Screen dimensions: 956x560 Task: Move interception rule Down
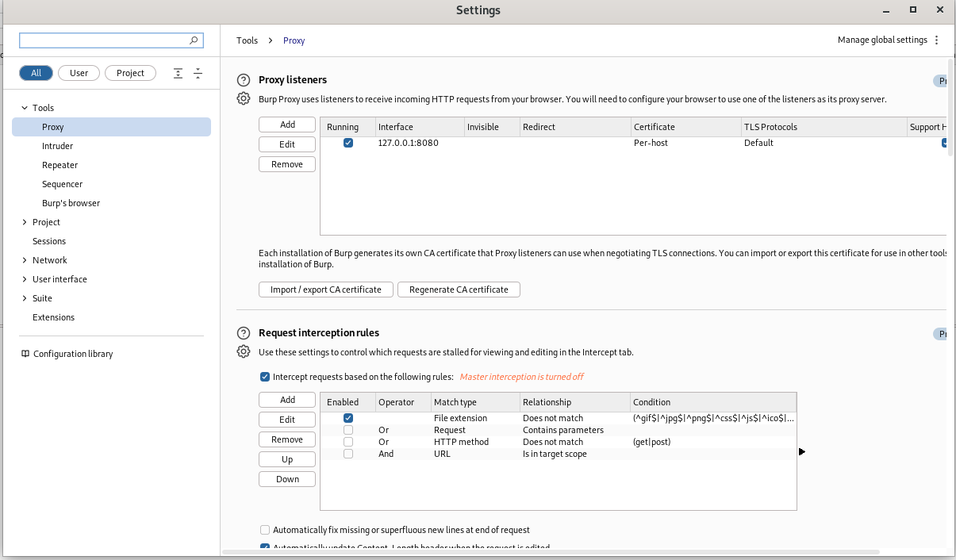point(287,479)
